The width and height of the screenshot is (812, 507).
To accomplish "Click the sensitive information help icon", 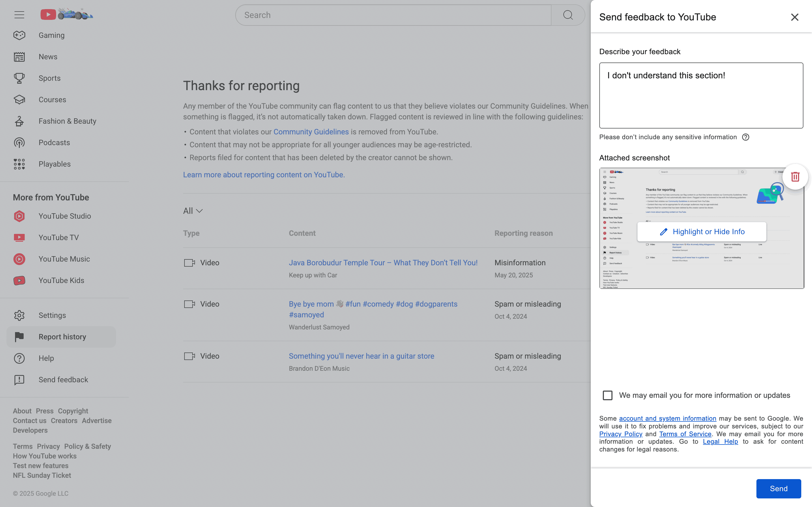I will click(745, 137).
